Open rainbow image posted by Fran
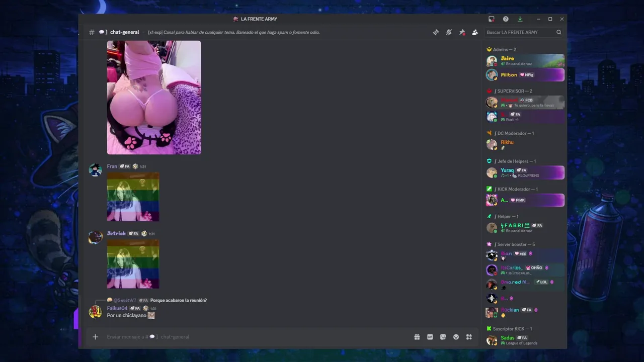 coord(133,197)
